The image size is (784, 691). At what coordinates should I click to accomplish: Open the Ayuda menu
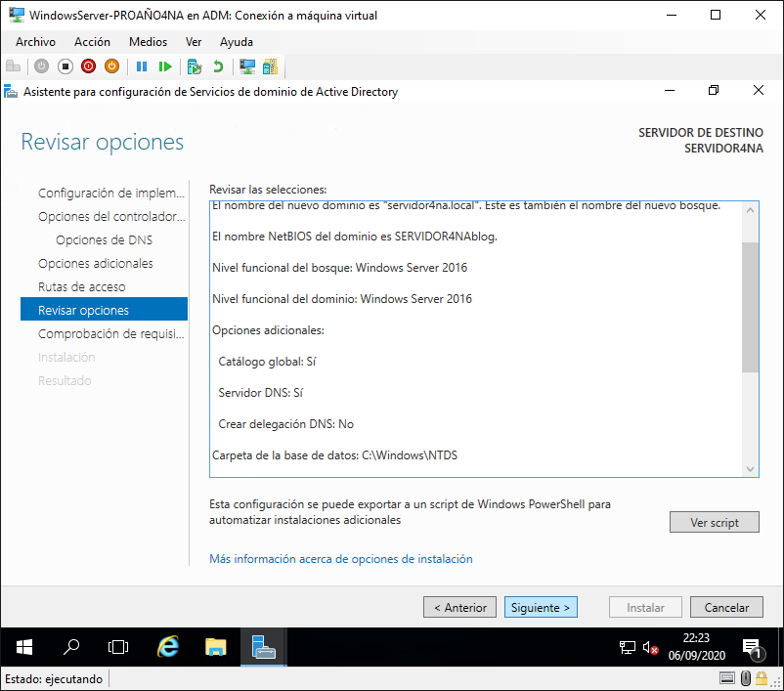point(236,42)
